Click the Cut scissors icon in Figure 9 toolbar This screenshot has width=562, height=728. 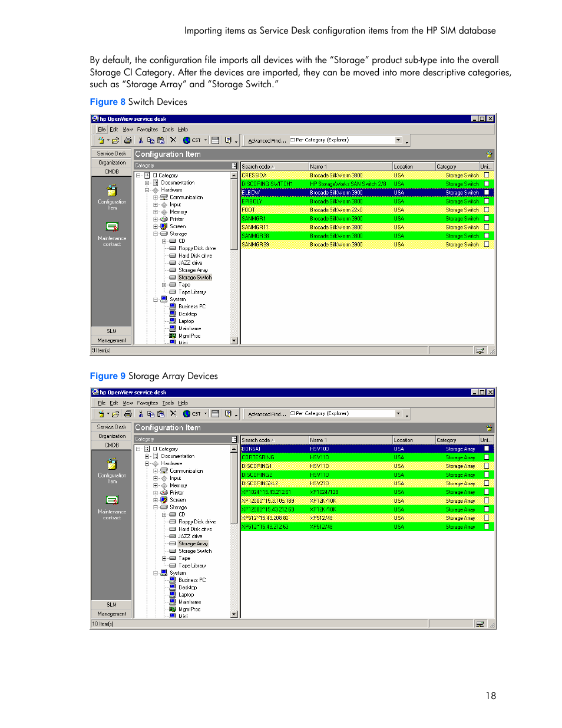(x=141, y=414)
